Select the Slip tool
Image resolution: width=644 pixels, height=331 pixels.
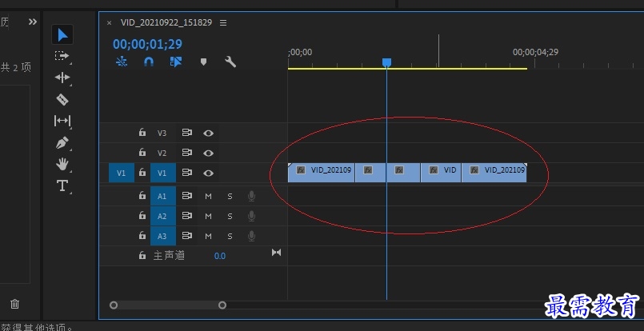coord(62,121)
